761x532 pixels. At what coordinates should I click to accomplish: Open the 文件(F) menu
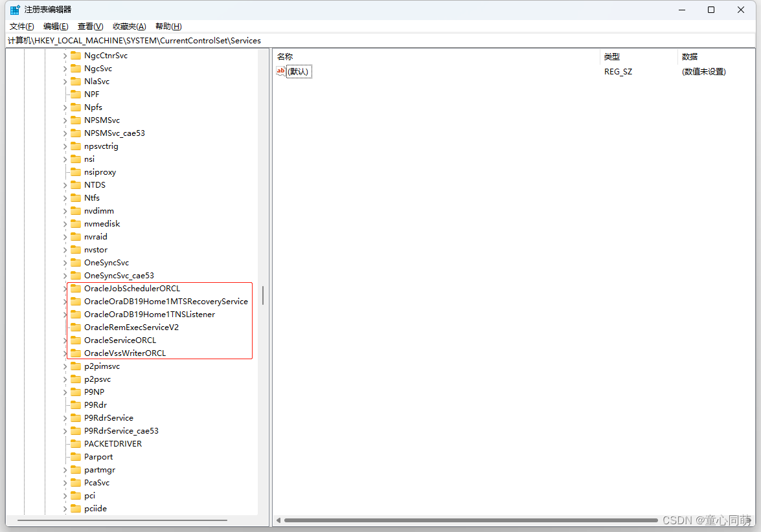click(22, 26)
